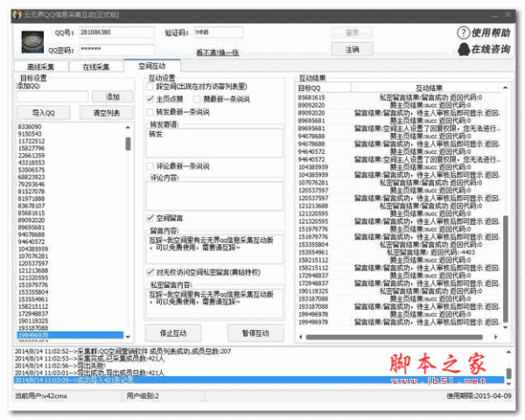Image resolution: width=525 pixels, height=420 pixels.
Task: Enable 转发最新一条说说 checkbox
Action: 150,112
